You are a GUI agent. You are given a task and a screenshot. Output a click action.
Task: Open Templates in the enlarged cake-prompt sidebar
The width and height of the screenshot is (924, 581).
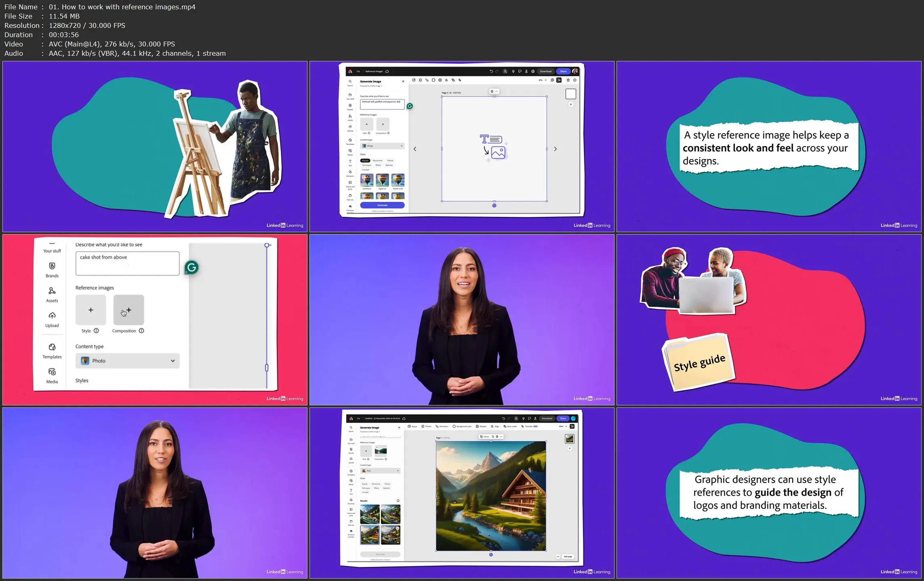tap(52, 348)
